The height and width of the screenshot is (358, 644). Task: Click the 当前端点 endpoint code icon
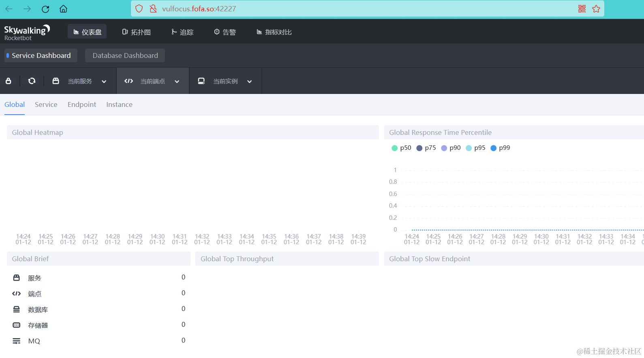click(x=129, y=81)
